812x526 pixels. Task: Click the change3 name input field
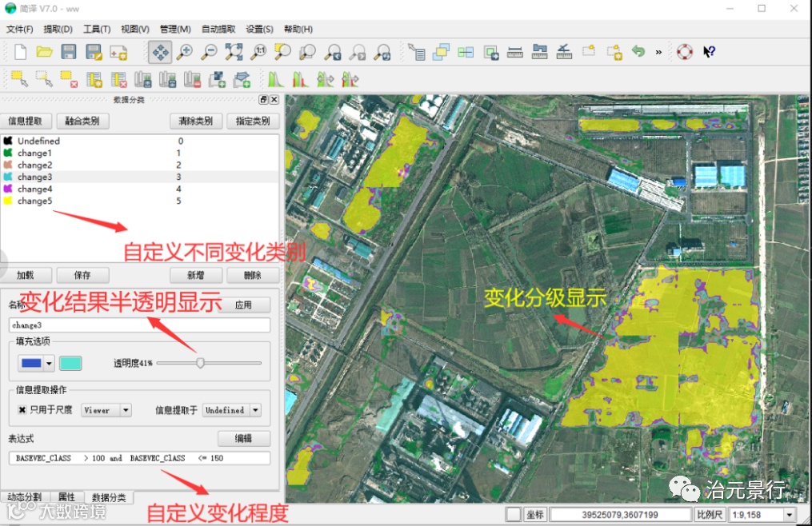[139, 325]
